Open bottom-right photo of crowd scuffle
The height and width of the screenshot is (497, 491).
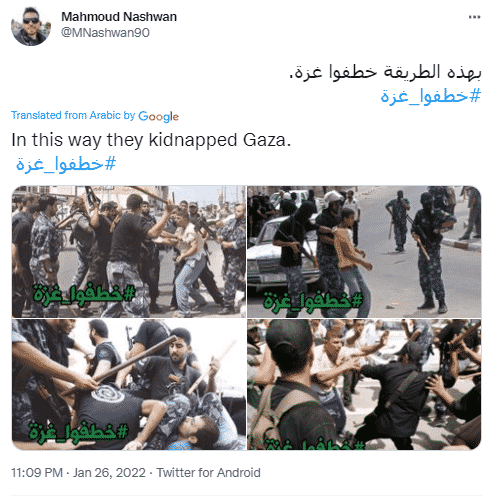[364, 384]
